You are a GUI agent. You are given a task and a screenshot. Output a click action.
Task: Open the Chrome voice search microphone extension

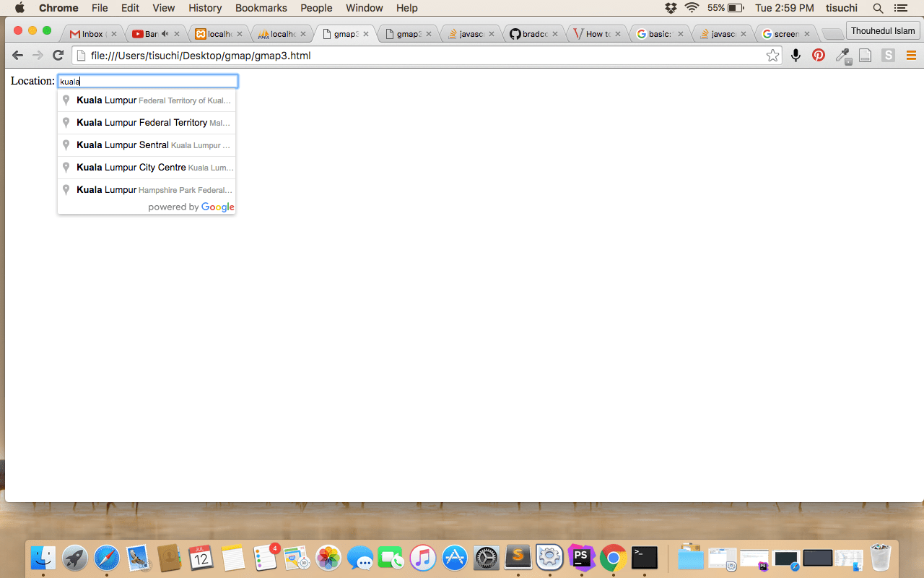796,55
